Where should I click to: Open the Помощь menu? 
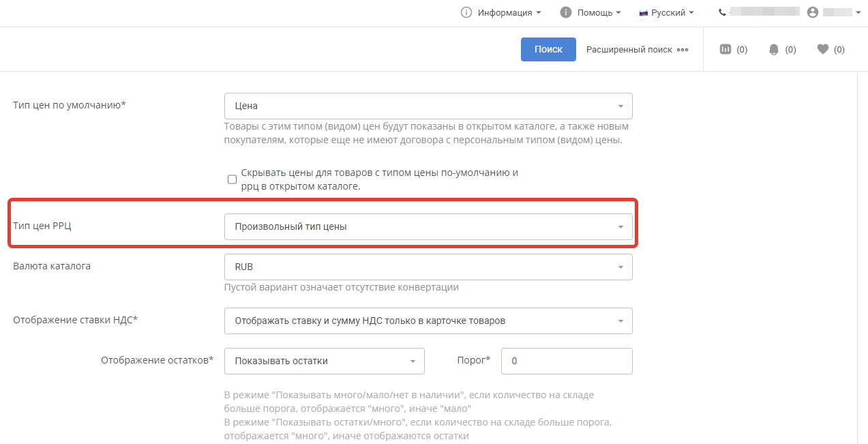598,12
